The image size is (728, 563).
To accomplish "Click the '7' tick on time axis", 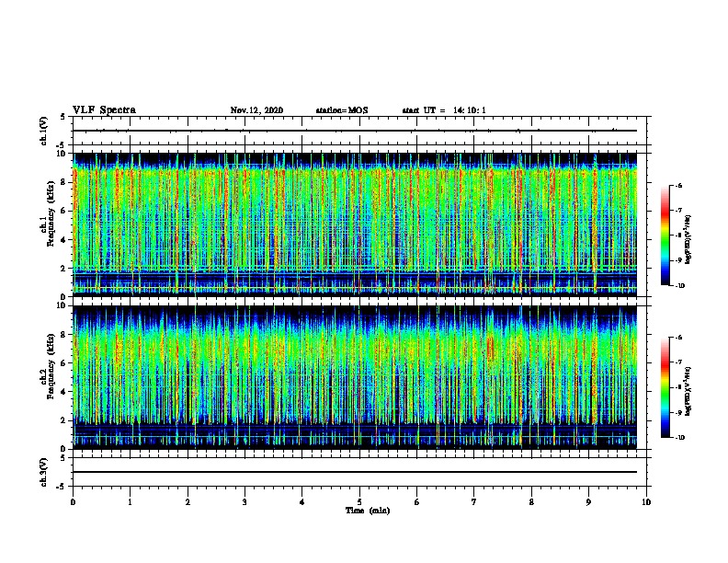I will coord(474,501).
